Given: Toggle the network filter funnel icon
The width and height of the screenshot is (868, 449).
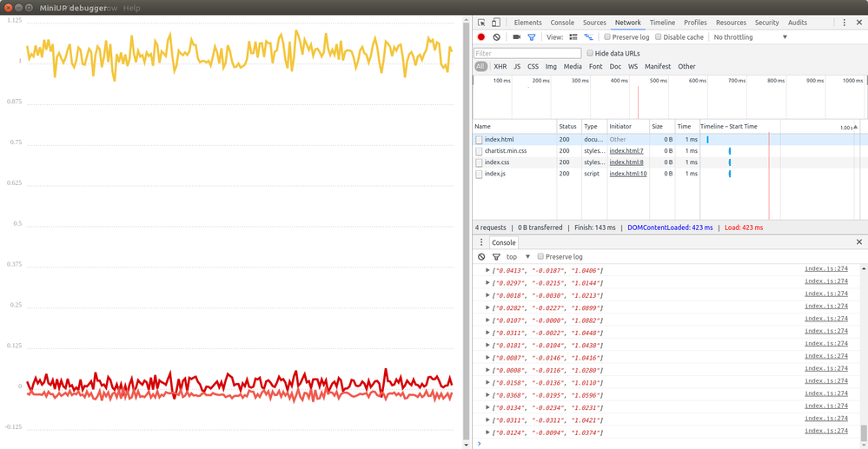Looking at the screenshot, I should pyautogui.click(x=532, y=37).
